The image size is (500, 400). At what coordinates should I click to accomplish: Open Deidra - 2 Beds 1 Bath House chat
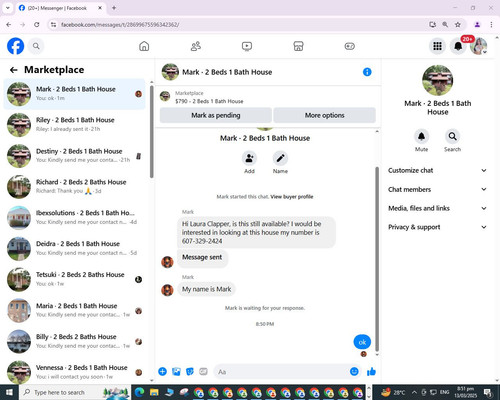coord(74,248)
